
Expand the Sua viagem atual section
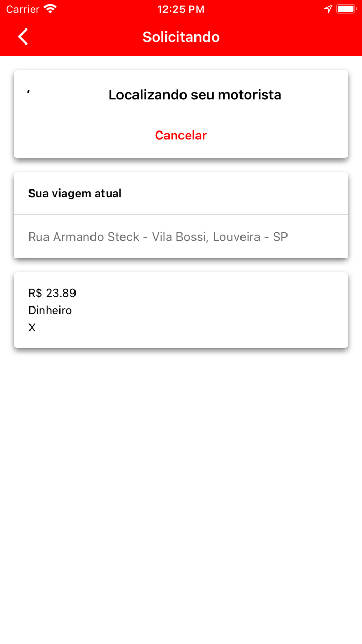point(75,193)
